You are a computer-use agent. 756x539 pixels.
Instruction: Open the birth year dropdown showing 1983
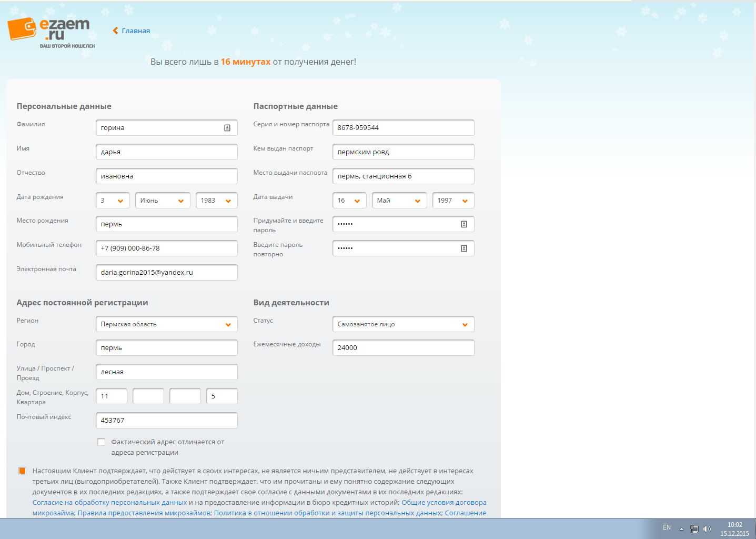(x=217, y=201)
